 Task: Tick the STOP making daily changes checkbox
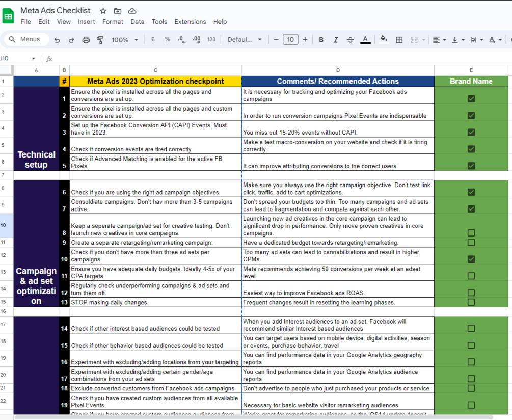coord(471,302)
